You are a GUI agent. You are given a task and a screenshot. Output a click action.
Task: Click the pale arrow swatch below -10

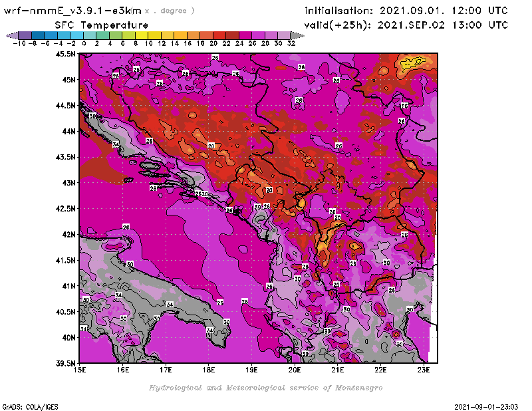13,35
